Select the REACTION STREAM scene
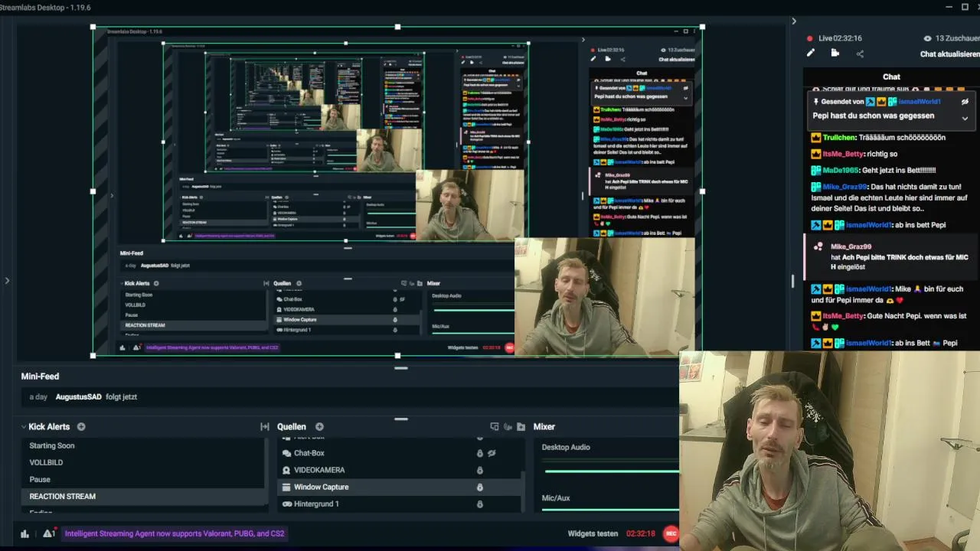 [143, 496]
